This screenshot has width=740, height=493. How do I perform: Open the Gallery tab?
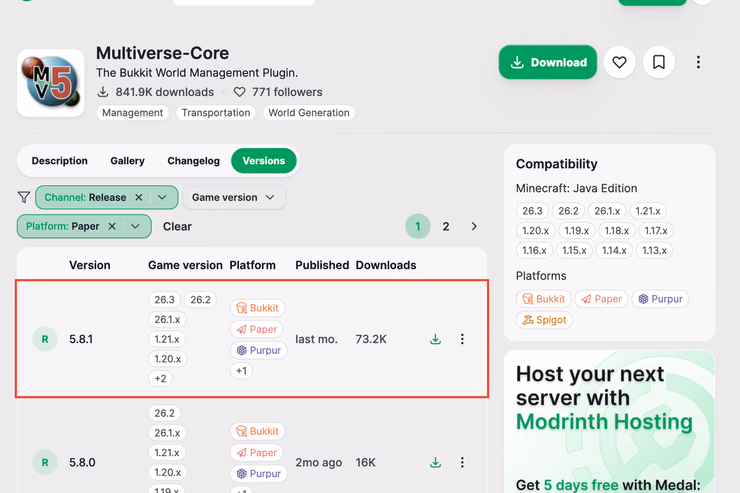(x=127, y=161)
